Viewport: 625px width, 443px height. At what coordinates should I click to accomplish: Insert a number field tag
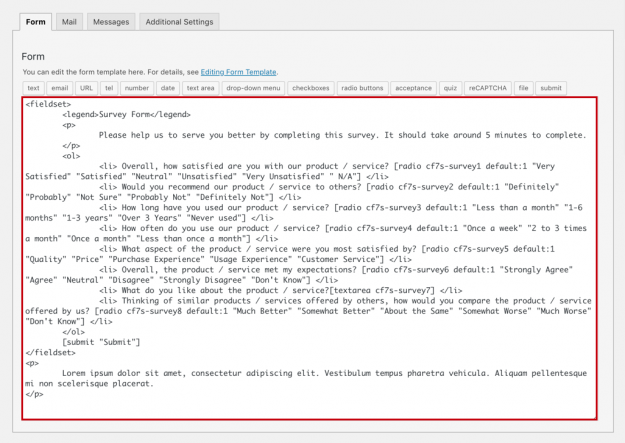pyautogui.click(x=136, y=88)
